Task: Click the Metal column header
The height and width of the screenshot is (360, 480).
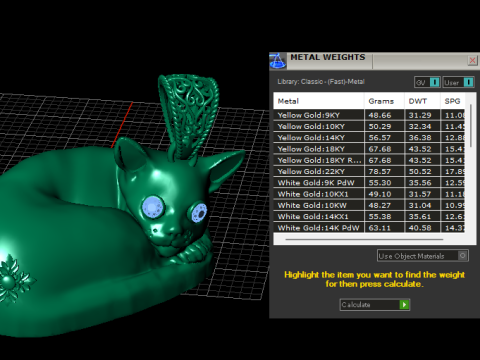Action: 319,101
